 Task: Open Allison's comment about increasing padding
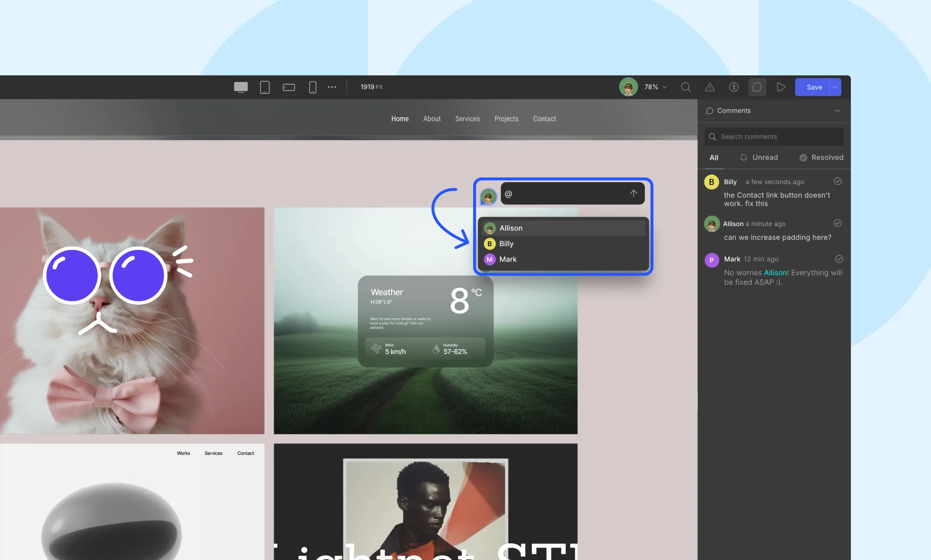pyautogui.click(x=777, y=238)
